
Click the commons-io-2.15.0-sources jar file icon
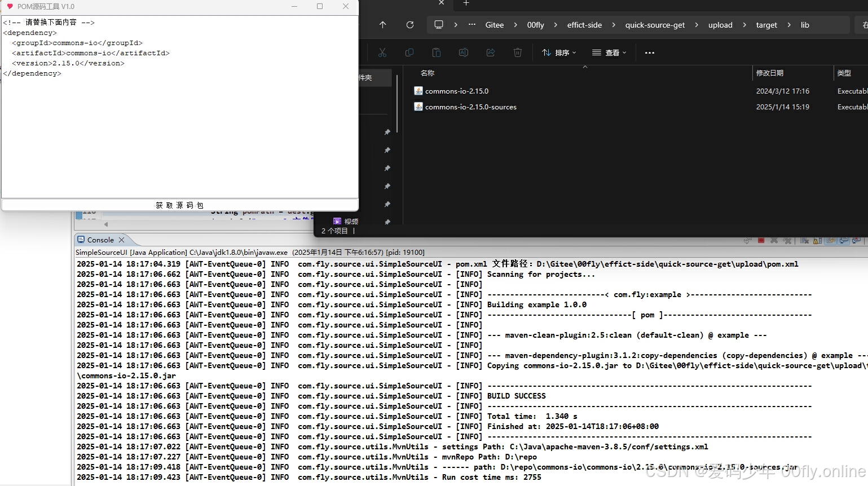[418, 107]
